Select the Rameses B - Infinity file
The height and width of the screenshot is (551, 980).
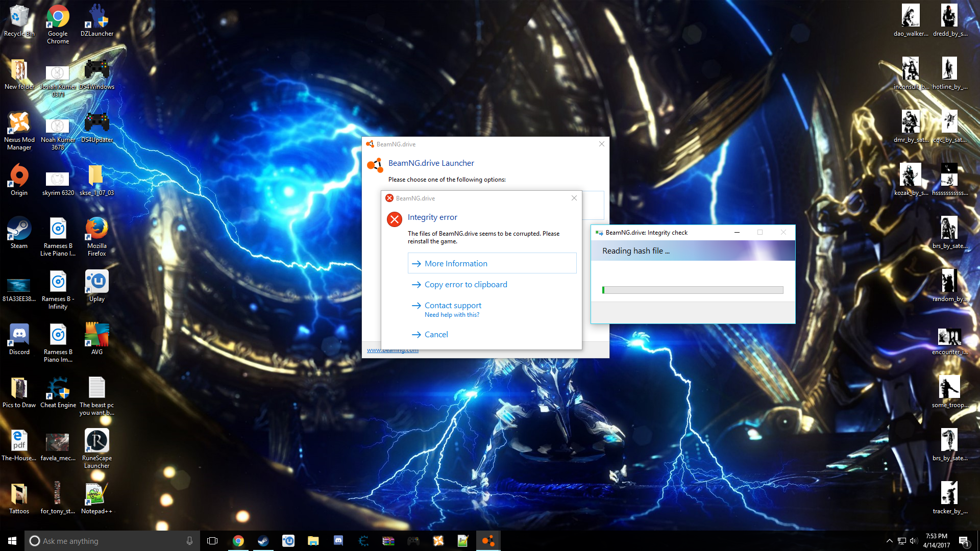tap(58, 290)
